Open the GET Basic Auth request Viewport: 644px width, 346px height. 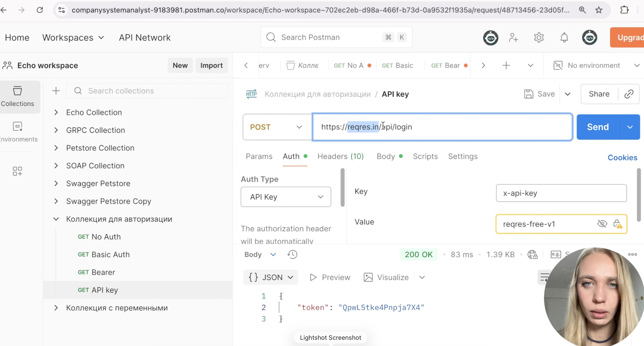pos(104,254)
